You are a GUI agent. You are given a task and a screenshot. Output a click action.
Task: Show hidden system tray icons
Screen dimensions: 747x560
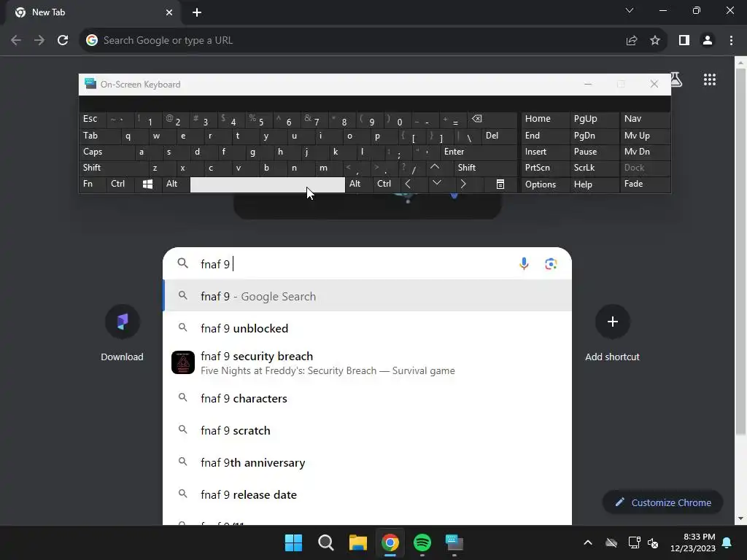[588, 542]
